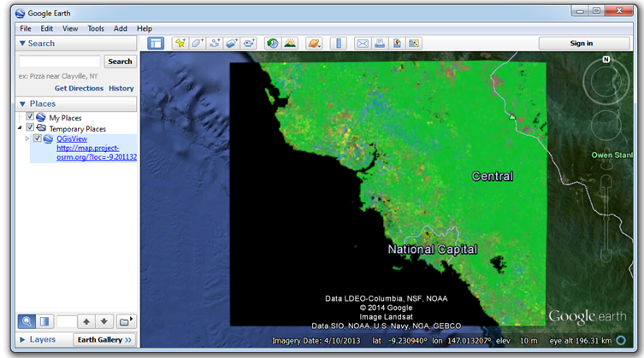Image resolution: width=644 pixels, height=358 pixels.
Task: Click the Imagery Date: 4/10/2013 status text
Action: 316,340
